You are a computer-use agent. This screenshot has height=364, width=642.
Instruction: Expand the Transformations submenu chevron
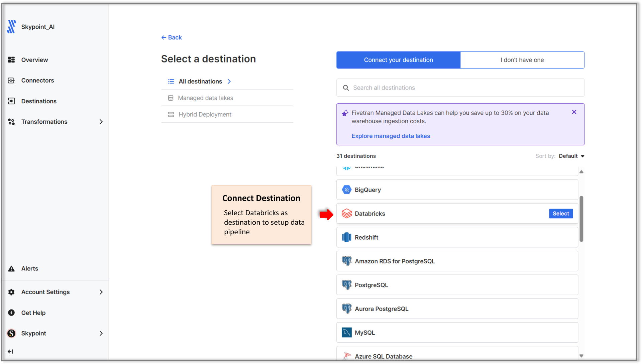point(101,122)
